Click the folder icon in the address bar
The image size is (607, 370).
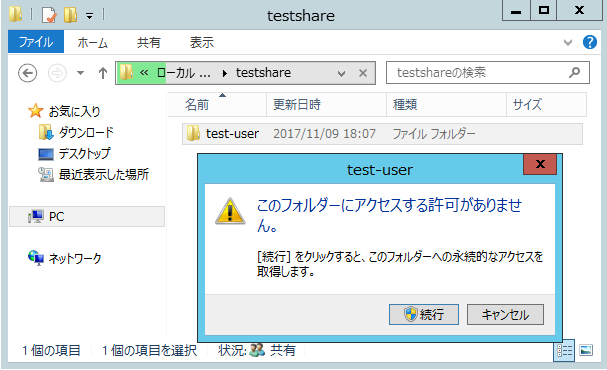coord(126,72)
